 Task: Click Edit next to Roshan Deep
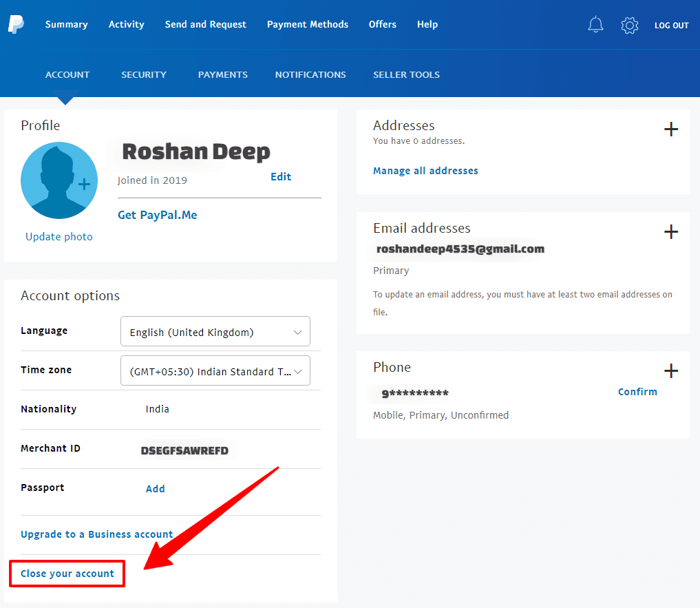[280, 176]
